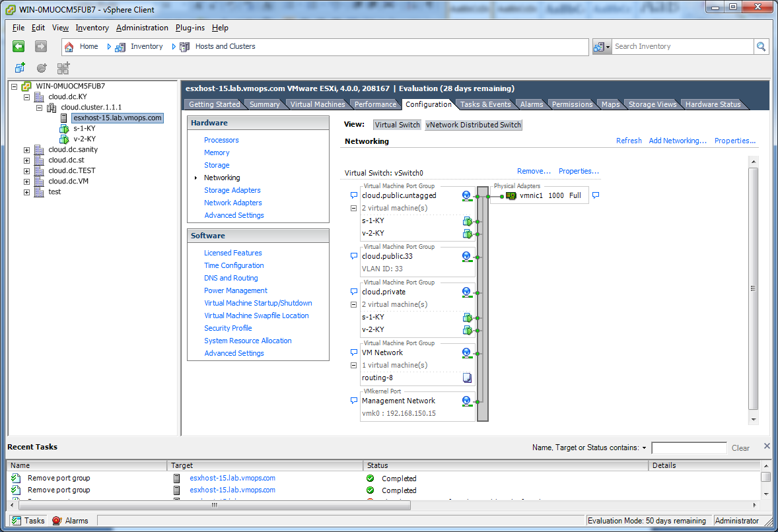Click the routing-8 virtual machine icon
This screenshot has height=532, width=778.
466,377
